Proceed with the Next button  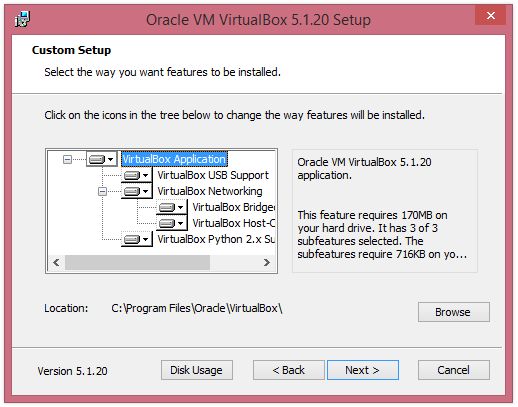click(363, 370)
